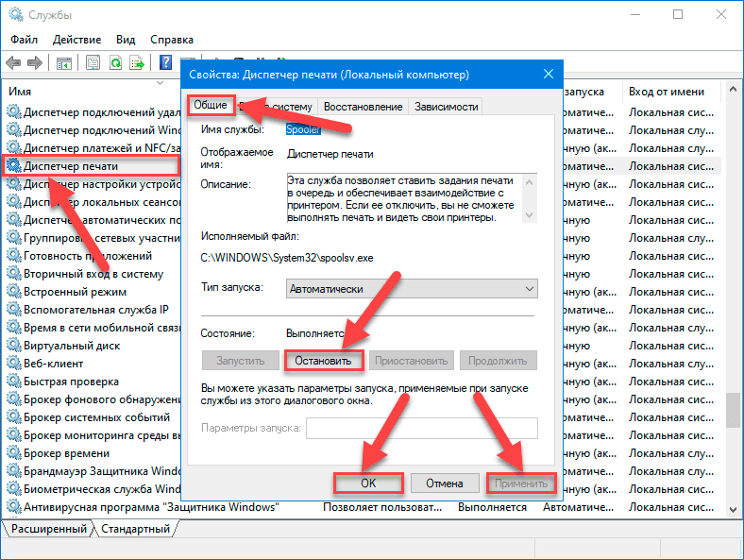Click gear icon beside Вторичный вход в систему
The height and width of the screenshot is (560, 744).
[x=14, y=273]
